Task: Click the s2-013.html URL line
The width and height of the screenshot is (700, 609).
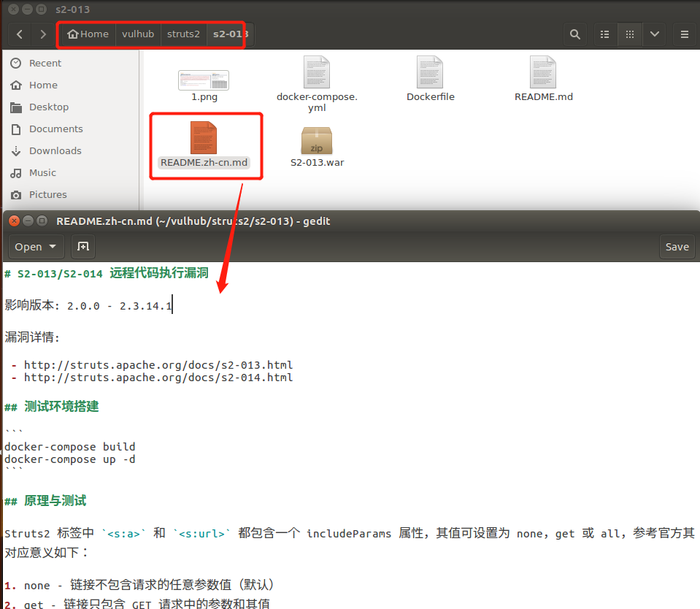Action: [158, 365]
